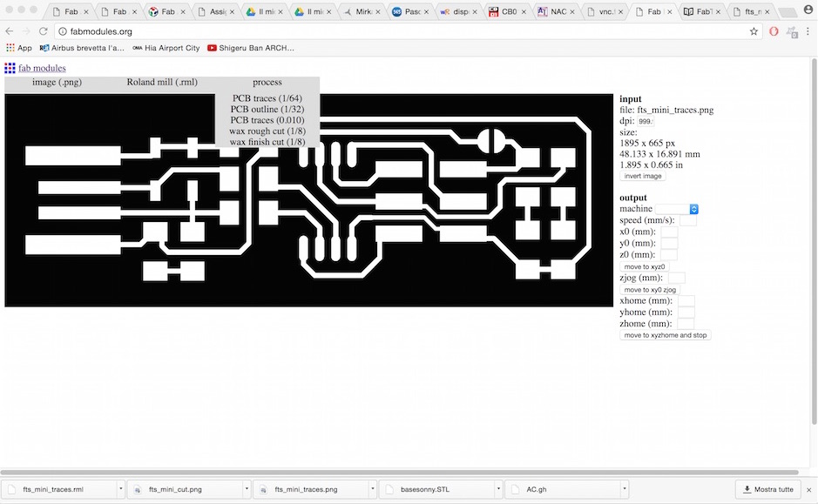This screenshot has width=818, height=504.
Task: Open the Roland mill (.rml) output menu
Action: pyautogui.click(x=162, y=83)
